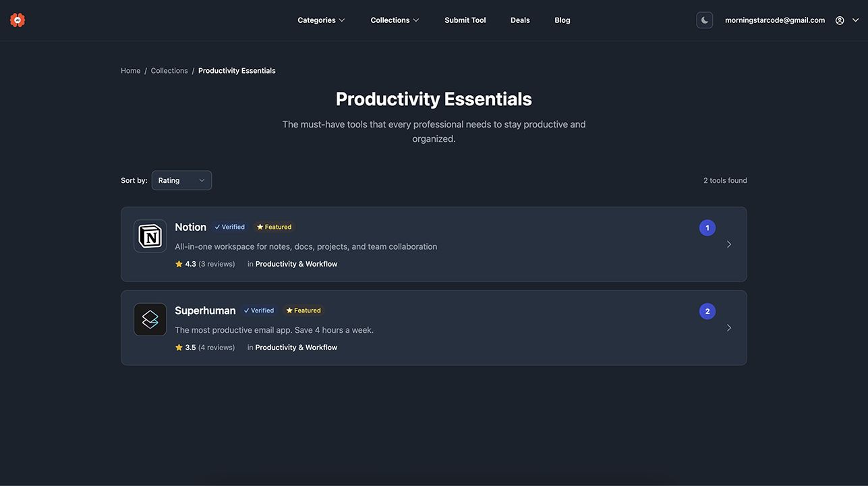This screenshot has height=486, width=868.
Task: Click the Home breadcrumb link
Action: pos(131,71)
